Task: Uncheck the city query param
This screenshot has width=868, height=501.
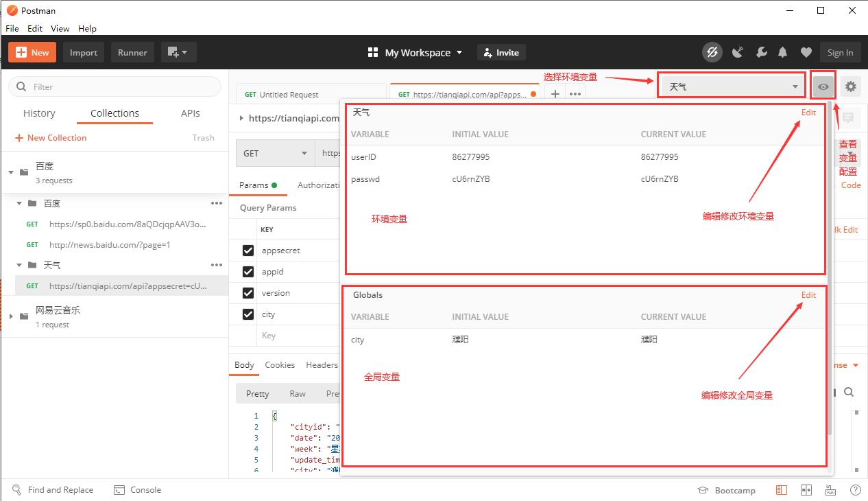Action: pos(248,314)
